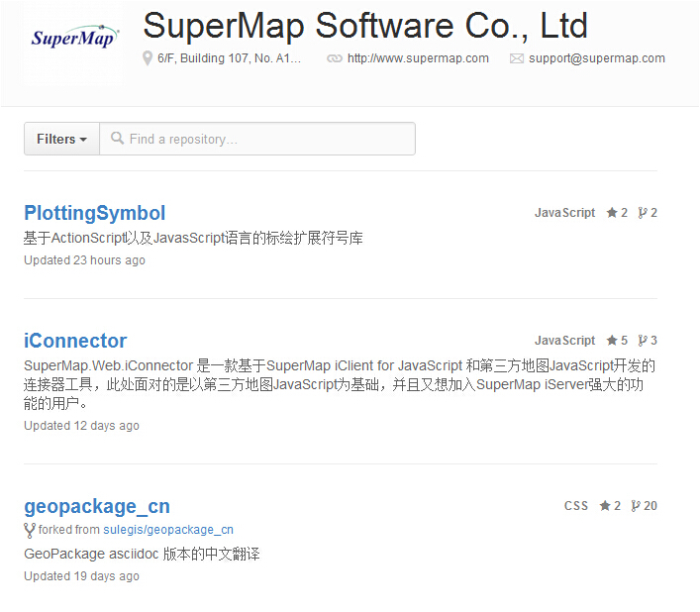This screenshot has height=612, width=700.
Task: View forks of PlottingSymbol fork icon
Action: pyautogui.click(x=643, y=213)
